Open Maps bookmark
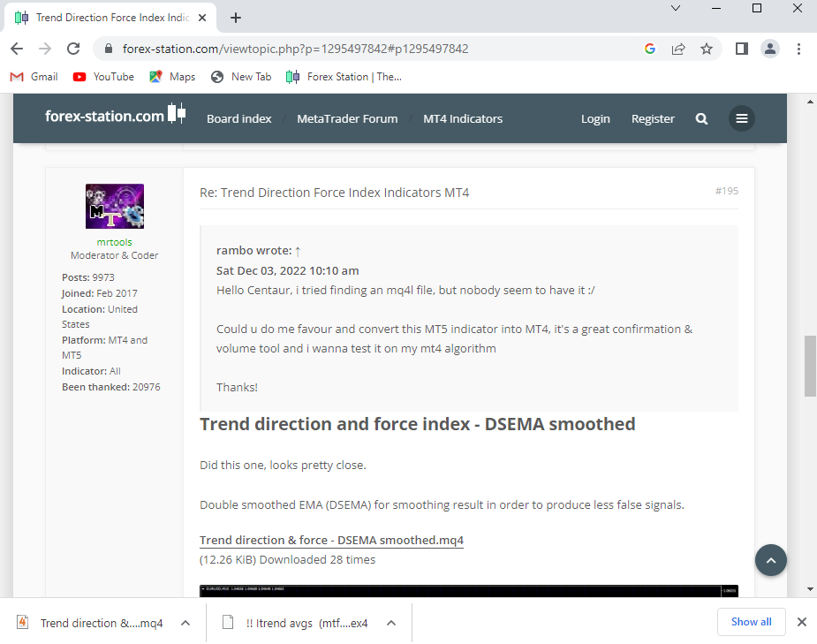This screenshot has height=644, width=817. click(x=172, y=77)
